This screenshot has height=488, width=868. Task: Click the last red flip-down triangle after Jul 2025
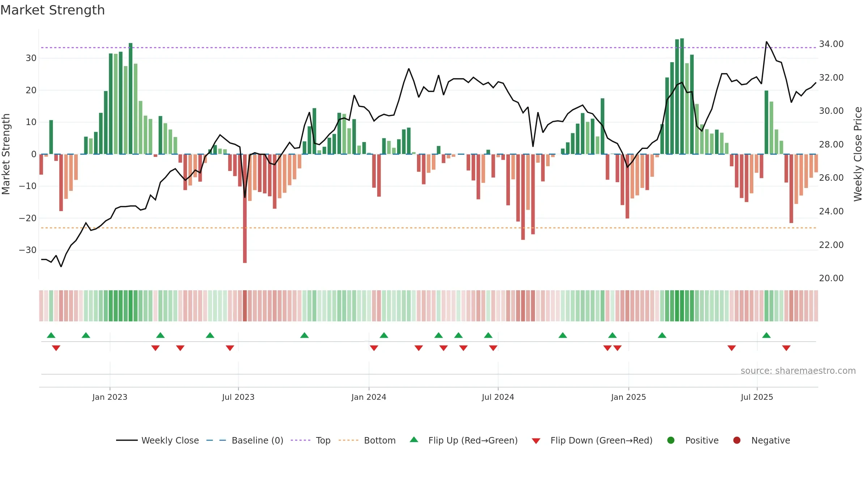[x=786, y=348]
